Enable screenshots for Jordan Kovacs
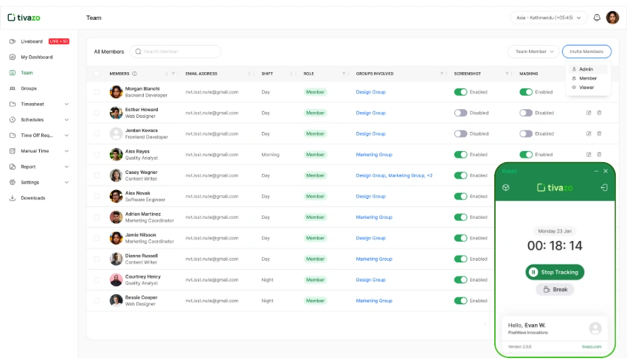 [460, 134]
